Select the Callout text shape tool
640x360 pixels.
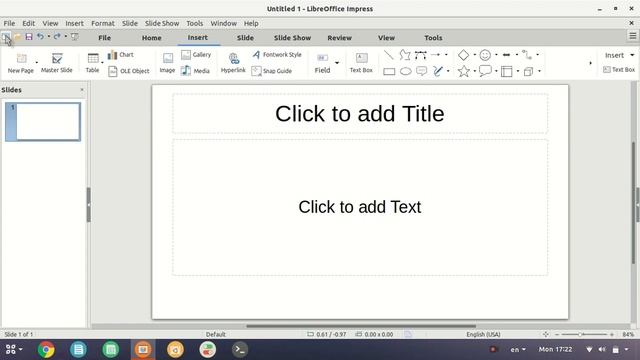point(421,71)
